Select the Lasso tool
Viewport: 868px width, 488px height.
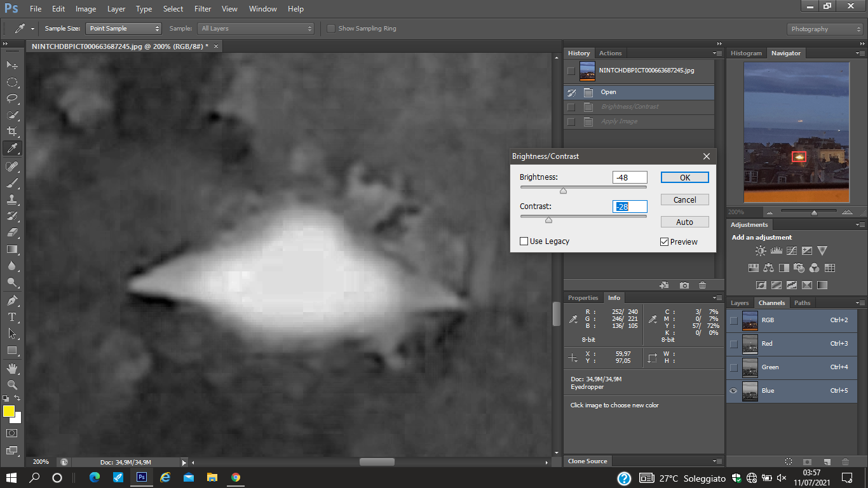pos(11,98)
